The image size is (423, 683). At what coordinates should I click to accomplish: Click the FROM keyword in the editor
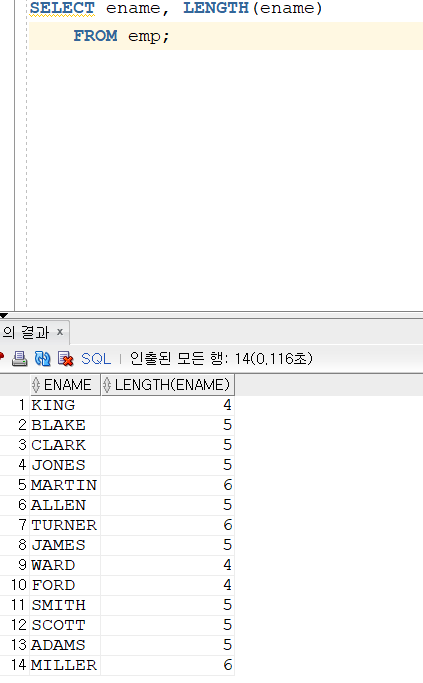95,36
